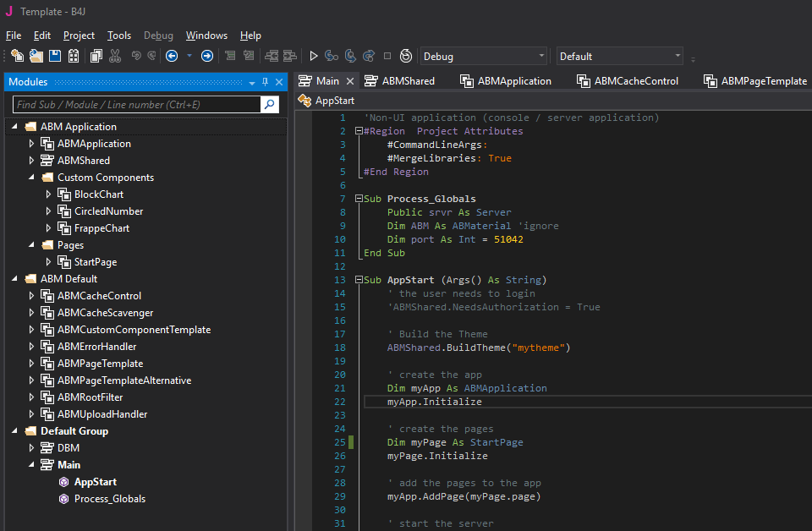Click the Increase indent toolbar icon
Viewport: 812px width, 531px height.
pos(290,56)
